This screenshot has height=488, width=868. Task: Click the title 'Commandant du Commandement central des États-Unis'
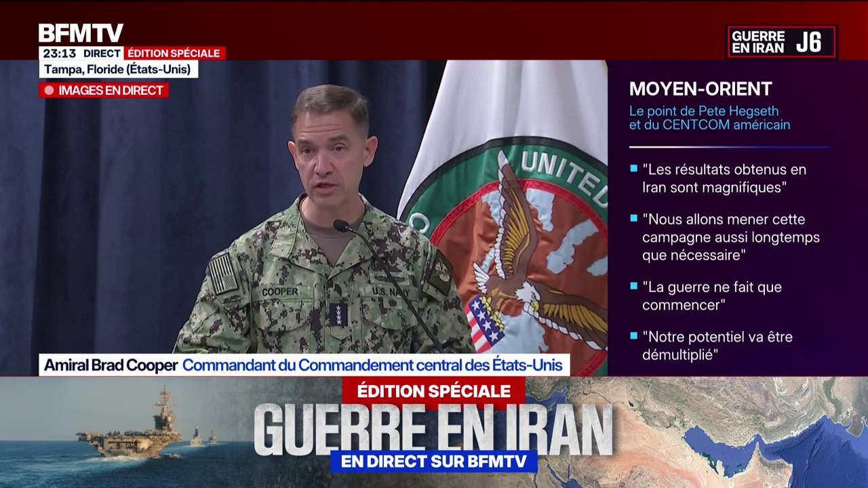point(372,365)
